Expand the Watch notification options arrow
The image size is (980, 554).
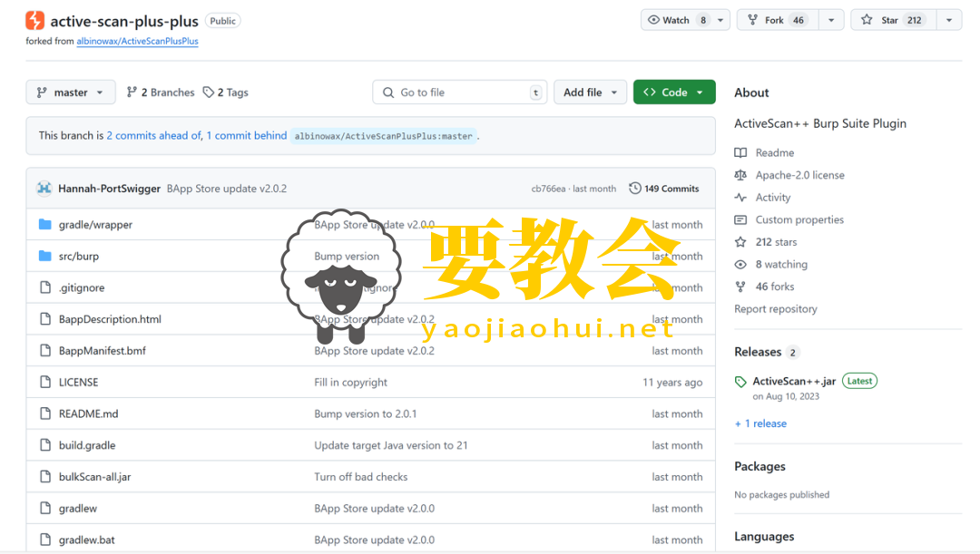point(720,20)
